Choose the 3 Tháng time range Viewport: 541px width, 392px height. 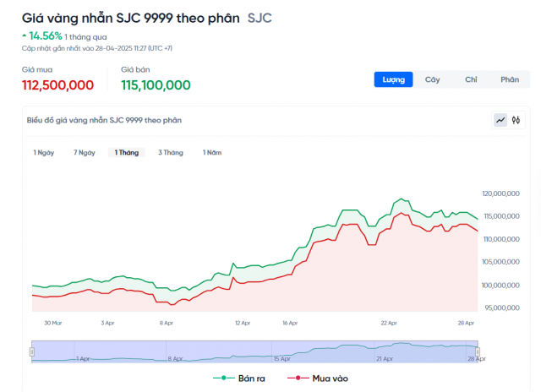[x=171, y=152]
